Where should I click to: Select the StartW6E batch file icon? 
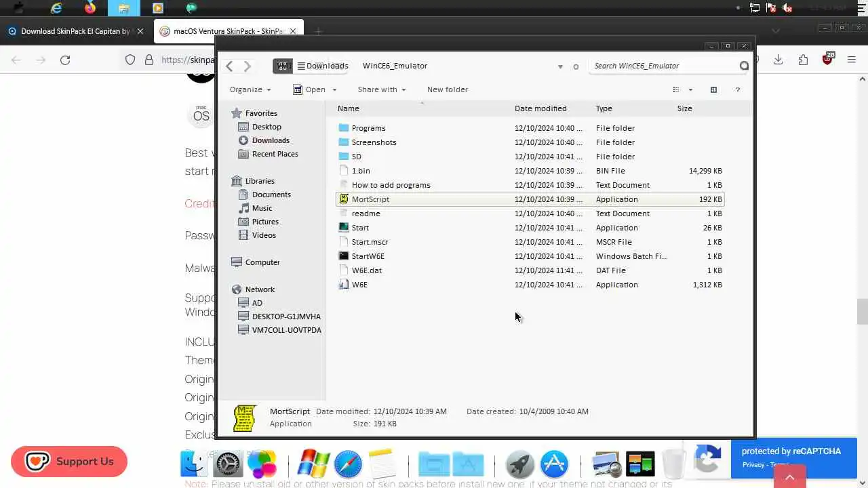coord(344,256)
